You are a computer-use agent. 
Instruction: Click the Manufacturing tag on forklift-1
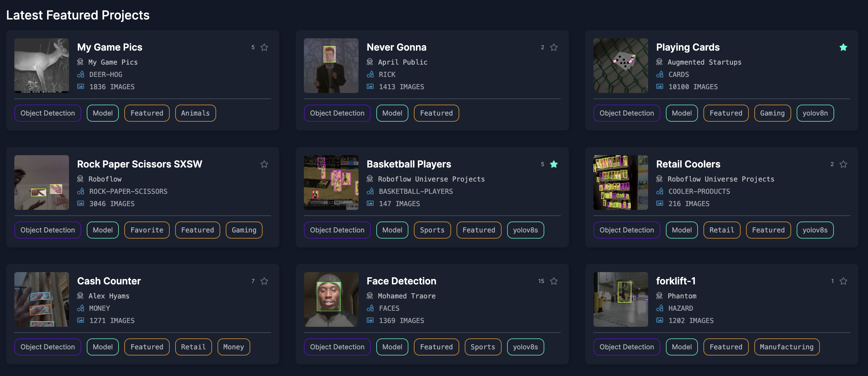click(786, 347)
